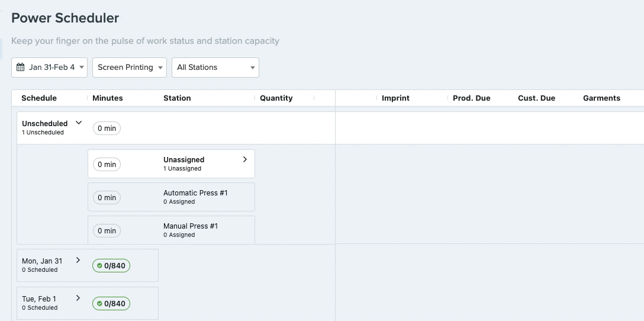Viewport: 644px width, 321px height.
Task: Click the Cust. Due column header
Action: tap(536, 98)
